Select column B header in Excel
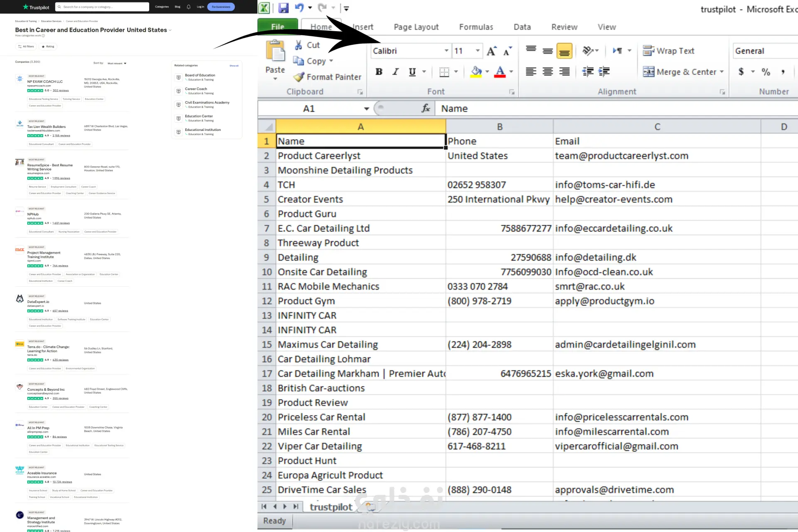 [x=500, y=126]
